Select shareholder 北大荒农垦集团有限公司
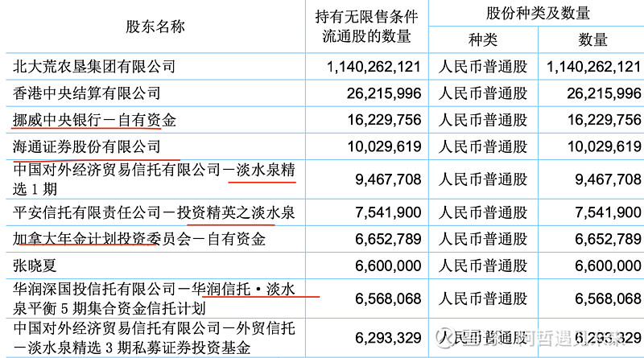Image resolution: width=644 pixels, height=358 pixels. 94,67
